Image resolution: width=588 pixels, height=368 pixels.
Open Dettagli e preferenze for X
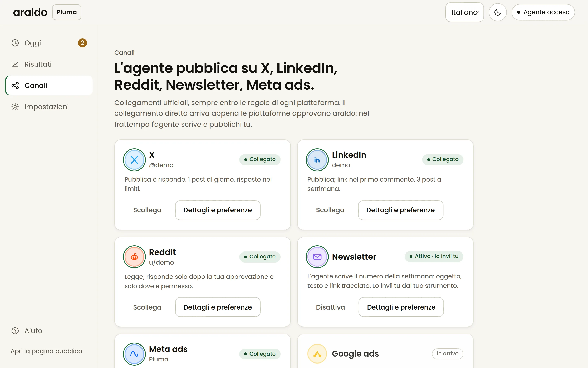(x=218, y=210)
